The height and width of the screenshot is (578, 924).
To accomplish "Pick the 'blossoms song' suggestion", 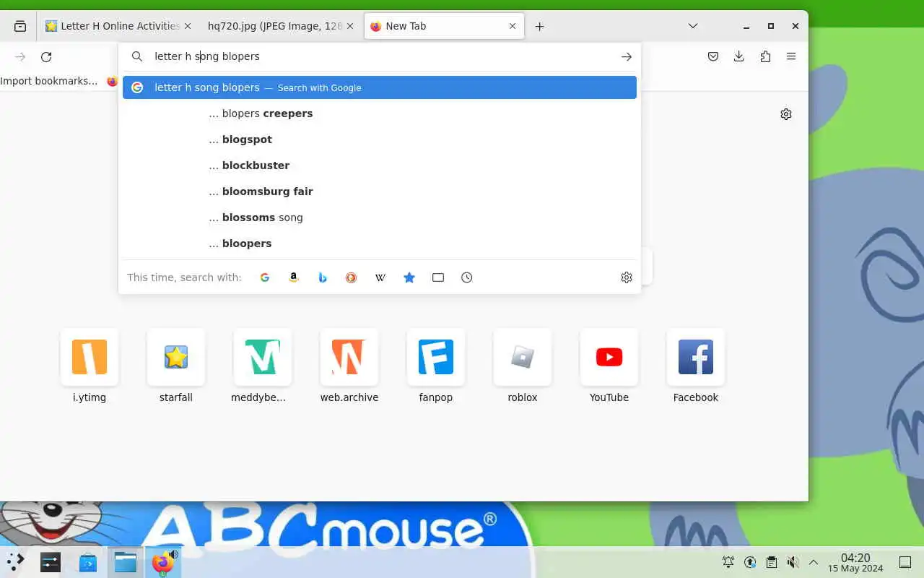I will [x=380, y=217].
